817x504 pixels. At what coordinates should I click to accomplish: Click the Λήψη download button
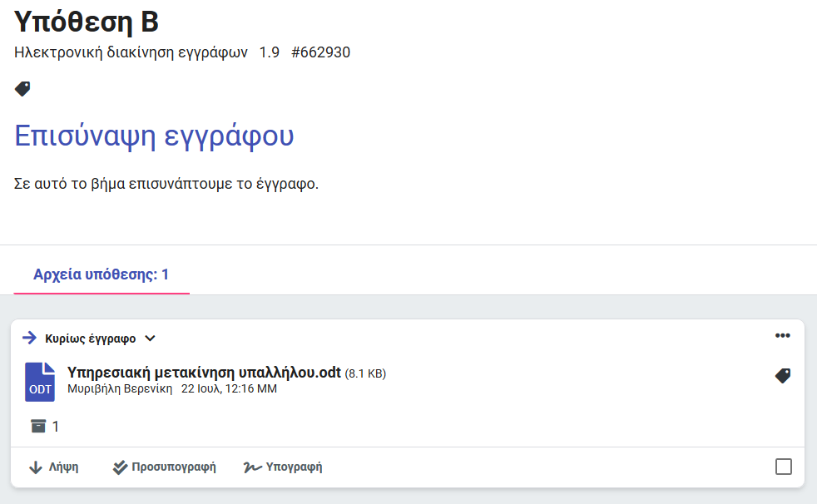pos(54,467)
